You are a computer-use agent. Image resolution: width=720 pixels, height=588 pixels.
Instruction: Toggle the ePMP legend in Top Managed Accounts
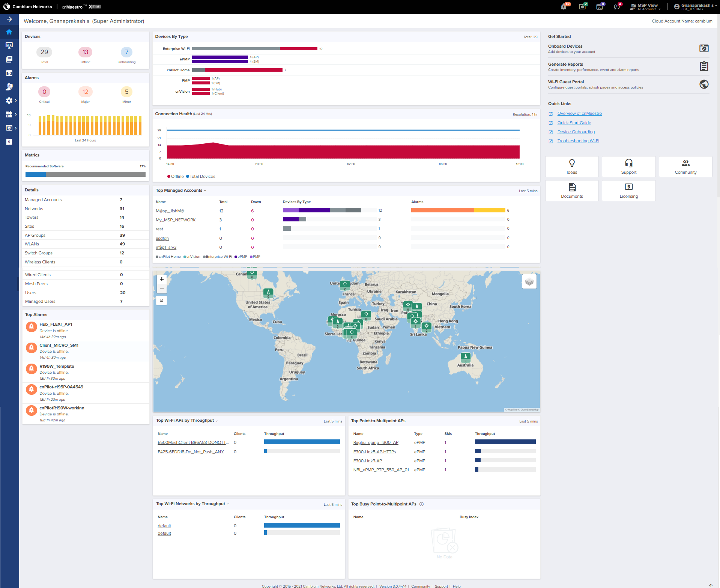(x=241, y=257)
